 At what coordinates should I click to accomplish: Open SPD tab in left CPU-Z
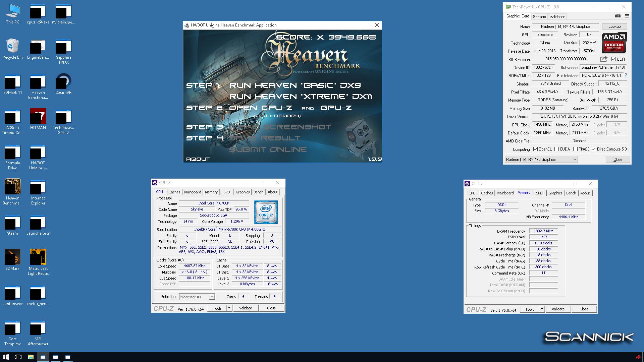[x=227, y=192]
